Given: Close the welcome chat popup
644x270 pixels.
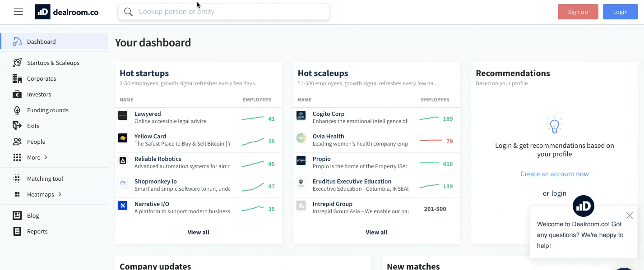Looking at the screenshot, I should click(630, 215).
